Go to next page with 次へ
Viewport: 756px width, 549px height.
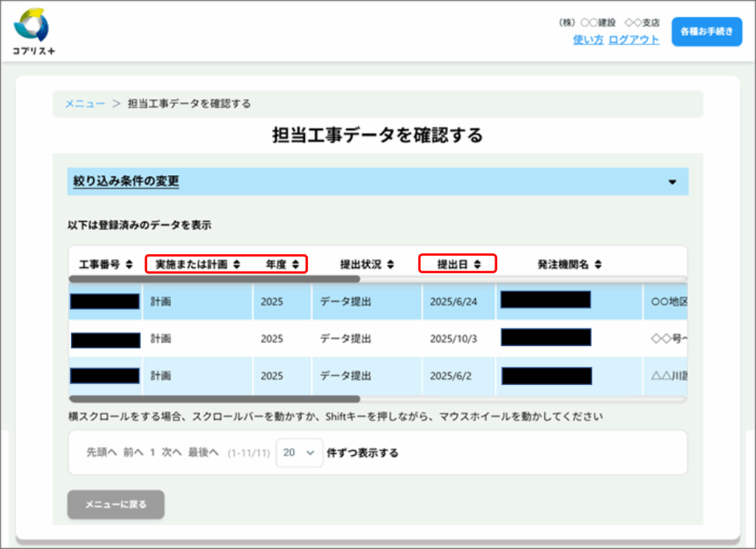(171, 453)
